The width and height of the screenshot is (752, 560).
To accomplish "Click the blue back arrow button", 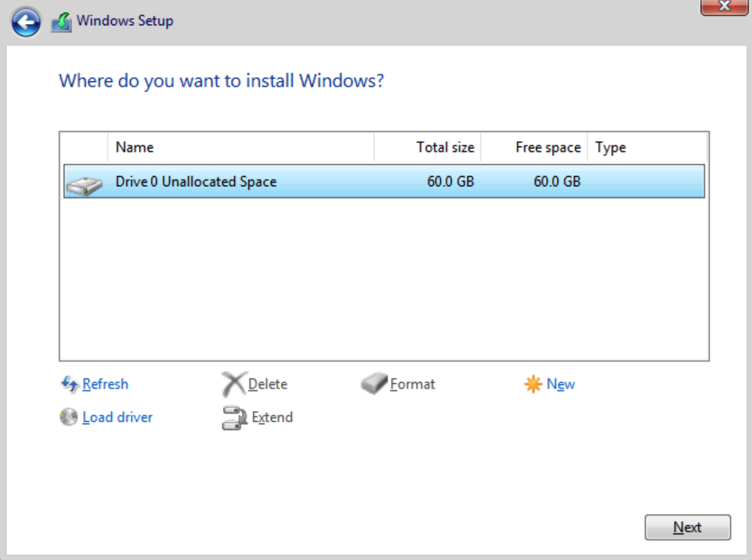I will click(26, 23).
